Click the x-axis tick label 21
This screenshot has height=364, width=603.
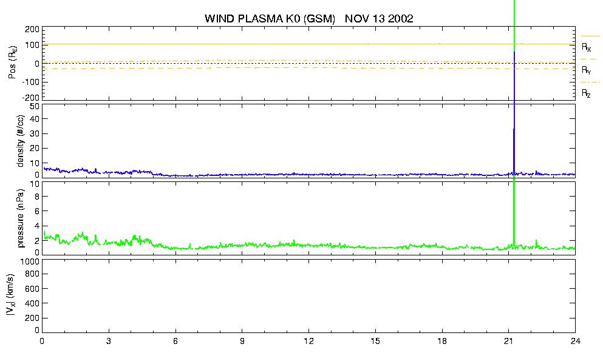pos(508,342)
